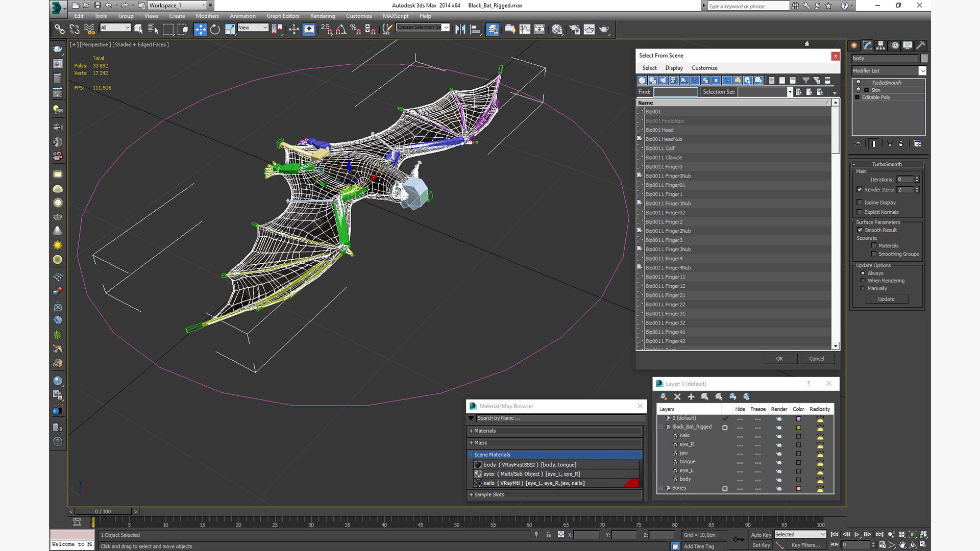Open the Graph Editors menu
The height and width of the screenshot is (551, 980).
pyautogui.click(x=282, y=16)
